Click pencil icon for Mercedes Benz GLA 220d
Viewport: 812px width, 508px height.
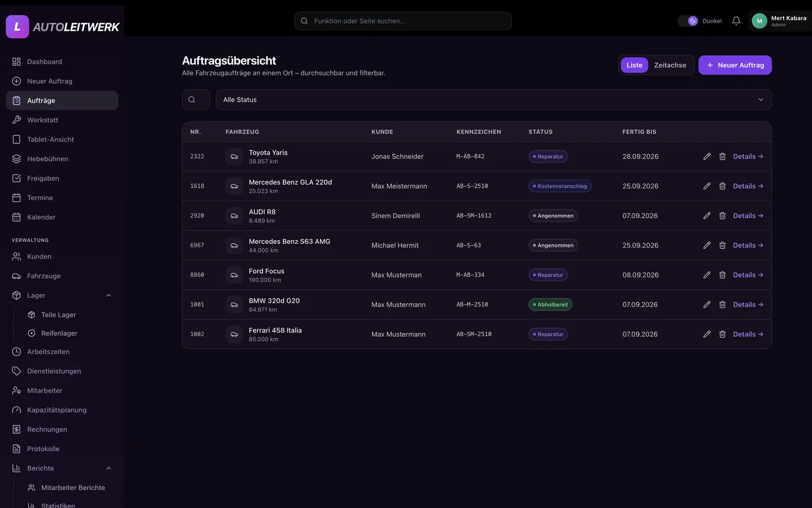(x=706, y=186)
